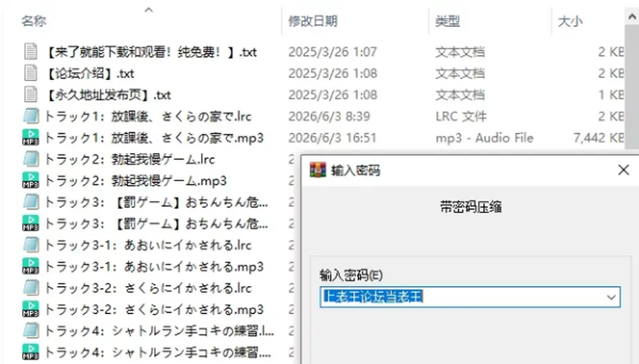
Task: Expand the password history dropdown arrow
Action: [611, 297]
